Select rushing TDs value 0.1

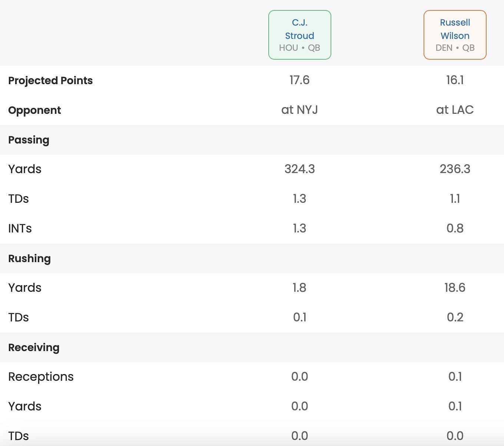[299, 317]
